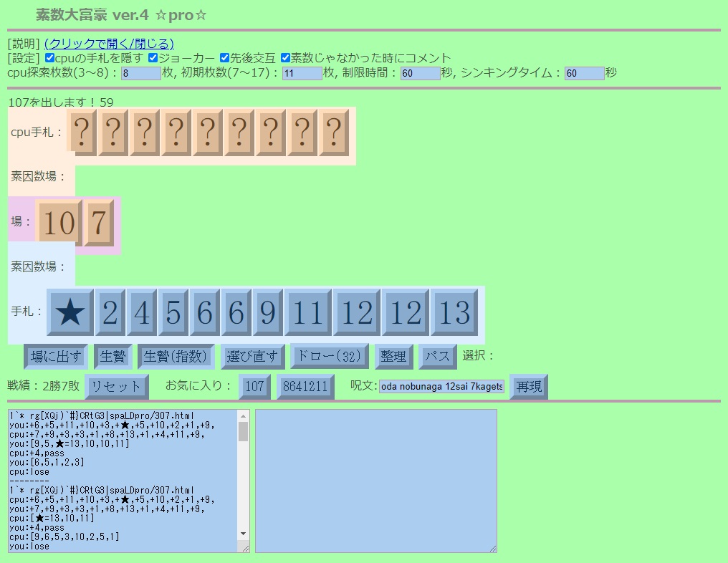The image size is (728, 563).
Task: Click the 整理 sort button
Action: coord(393,357)
